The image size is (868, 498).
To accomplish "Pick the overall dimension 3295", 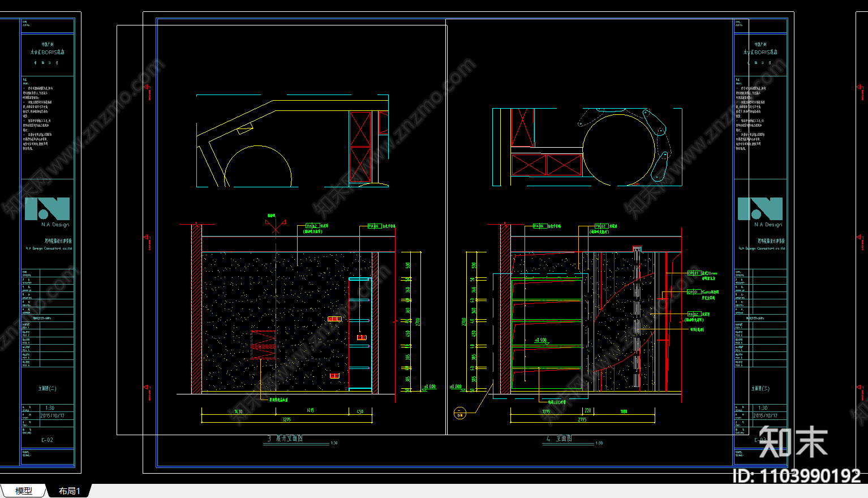I will coord(287,419).
